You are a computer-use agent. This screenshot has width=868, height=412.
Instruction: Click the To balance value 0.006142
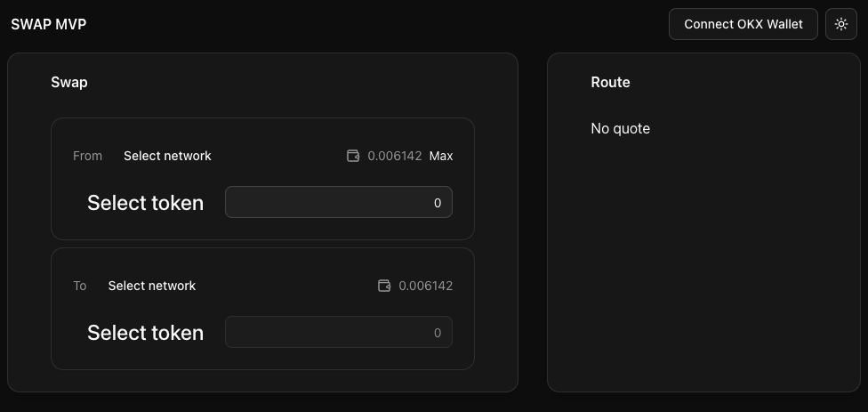pos(426,286)
